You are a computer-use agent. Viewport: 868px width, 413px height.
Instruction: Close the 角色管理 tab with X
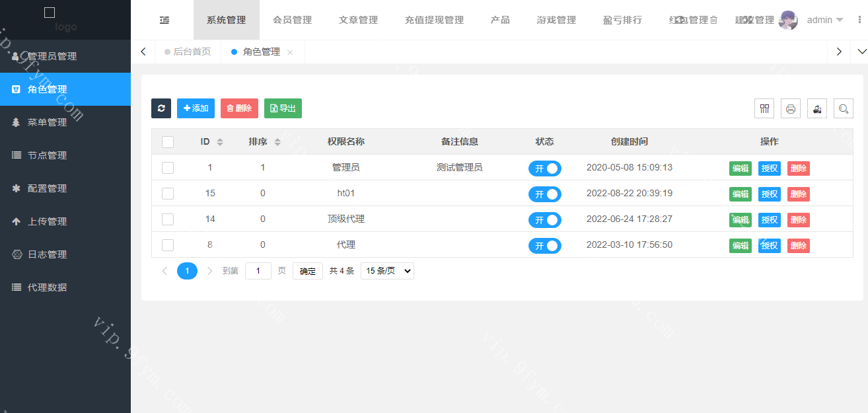point(290,52)
